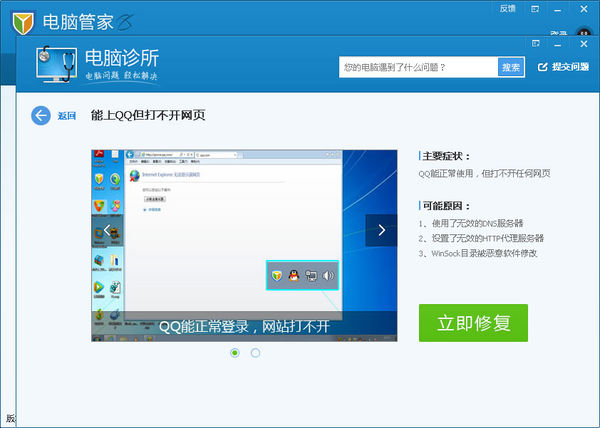
Task: Click the 电脑诊所 stethoscope monitor logo
Action: (x=57, y=64)
